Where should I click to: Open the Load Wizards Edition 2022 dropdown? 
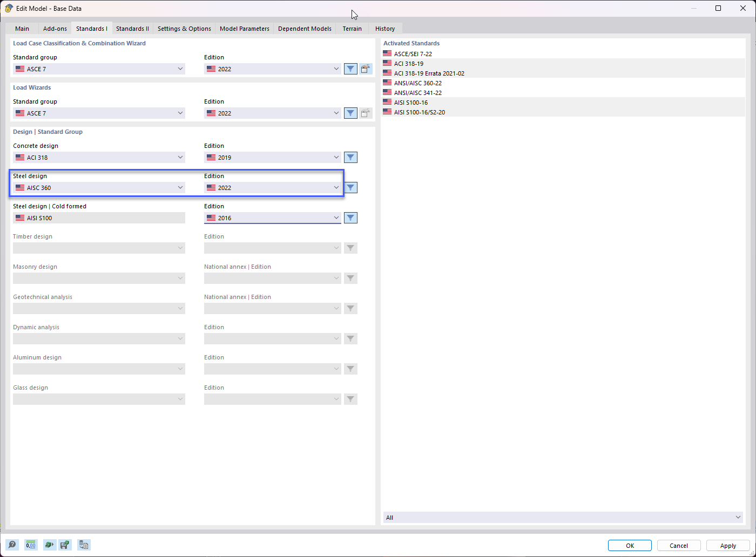[x=273, y=113]
